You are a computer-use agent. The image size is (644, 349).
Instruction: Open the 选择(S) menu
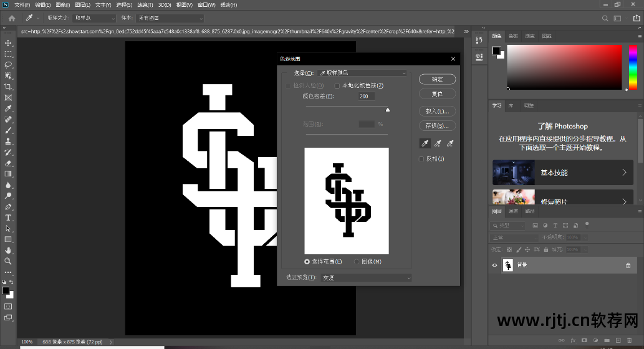[124, 5]
